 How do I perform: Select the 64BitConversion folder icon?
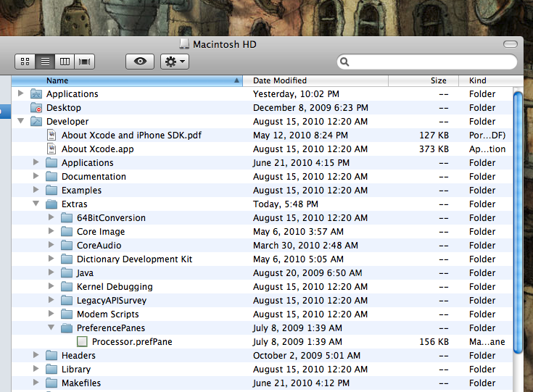[67, 218]
